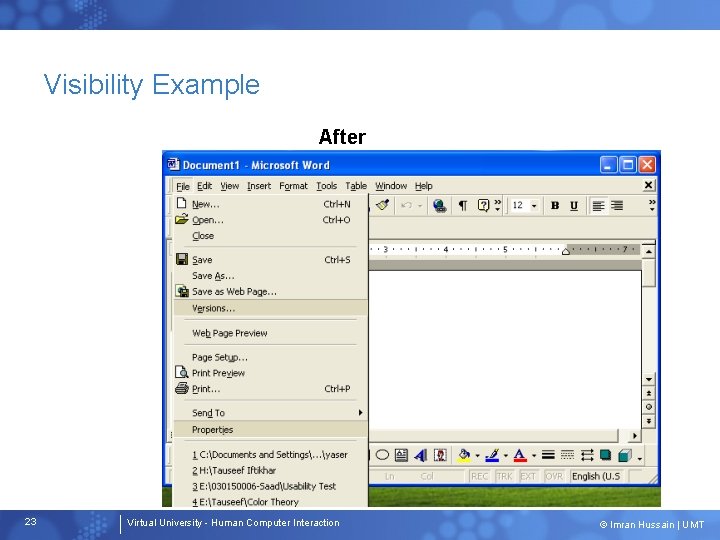Toggle Show/Hide paragraph marks icon
The image size is (720, 540).
point(463,206)
